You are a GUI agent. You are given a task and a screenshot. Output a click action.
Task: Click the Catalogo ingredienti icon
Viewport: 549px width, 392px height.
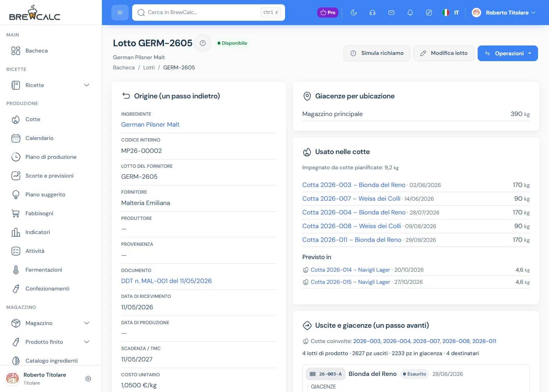(16, 361)
